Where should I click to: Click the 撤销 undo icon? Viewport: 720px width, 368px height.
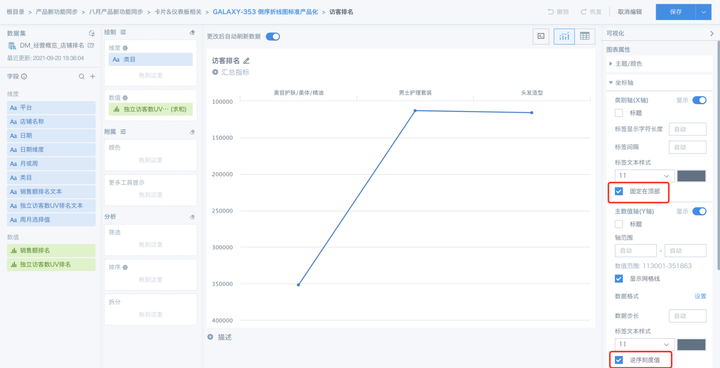(x=551, y=12)
